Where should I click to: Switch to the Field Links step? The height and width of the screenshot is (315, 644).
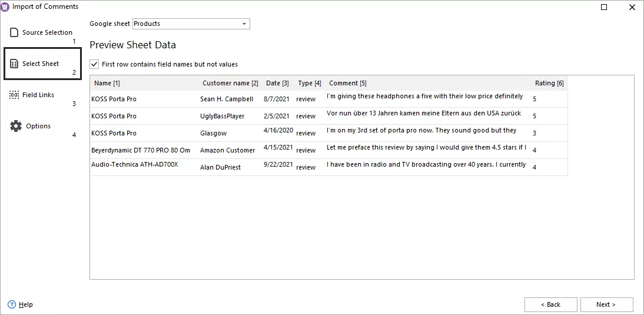(x=38, y=95)
